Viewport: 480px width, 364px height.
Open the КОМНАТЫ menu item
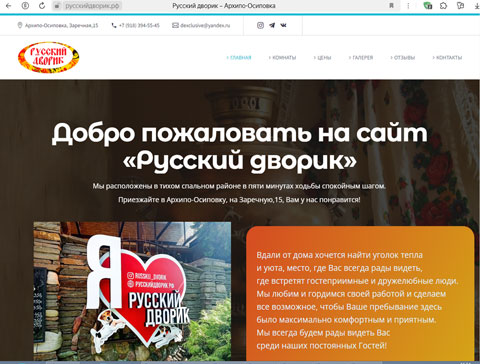pyautogui.click(x=283, y=58)
